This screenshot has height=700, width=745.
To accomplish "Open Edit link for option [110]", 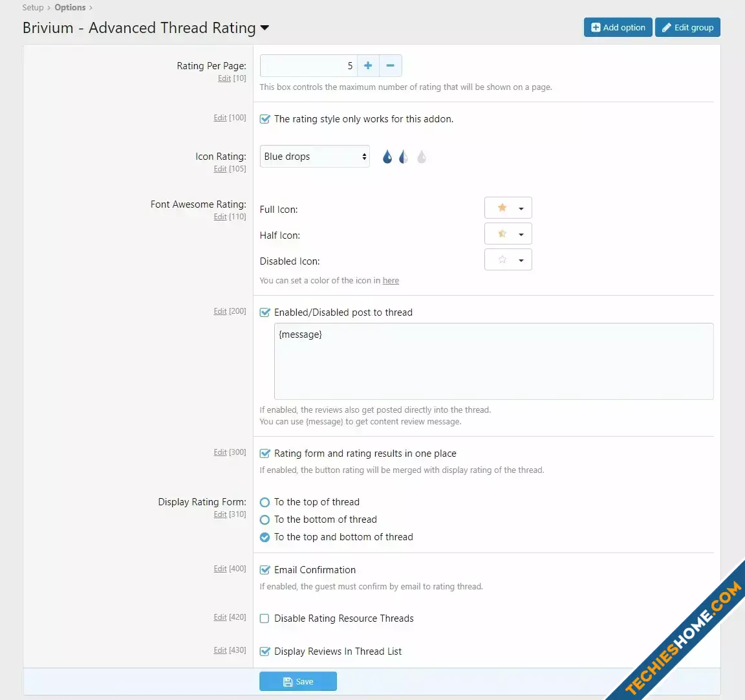I will tap(220, 217).
